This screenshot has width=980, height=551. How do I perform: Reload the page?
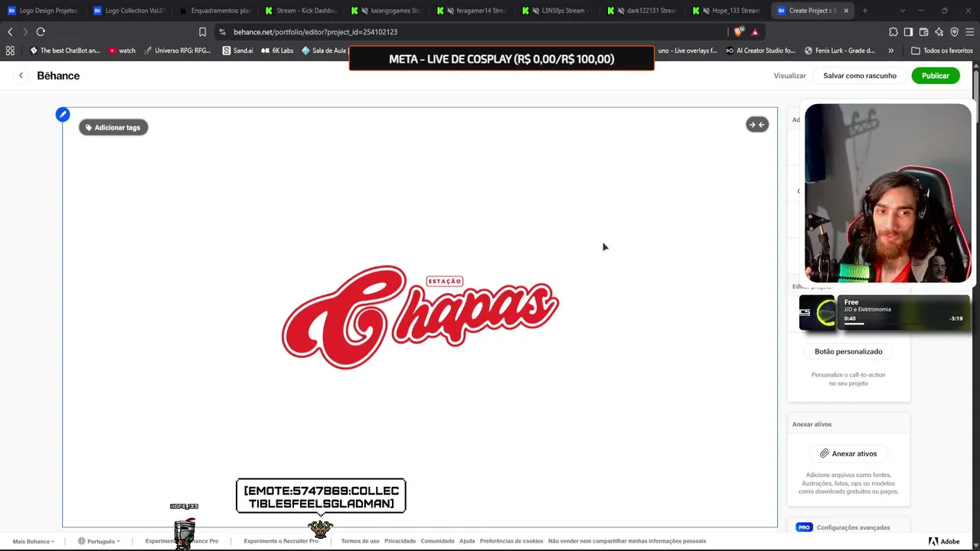[41, 32]
